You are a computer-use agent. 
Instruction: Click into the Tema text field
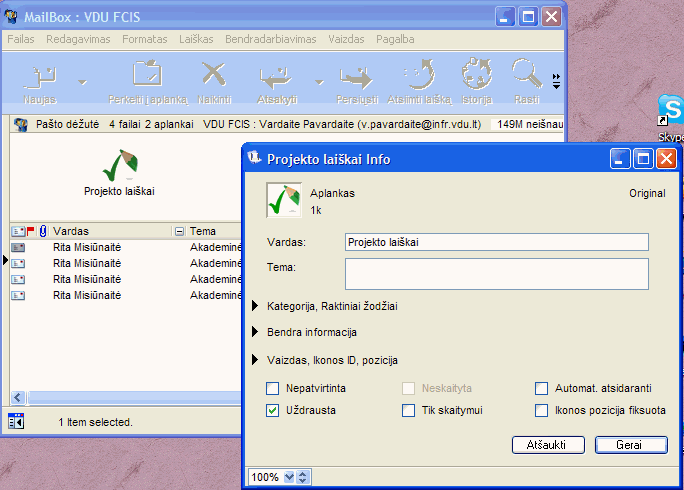(496, 273)
